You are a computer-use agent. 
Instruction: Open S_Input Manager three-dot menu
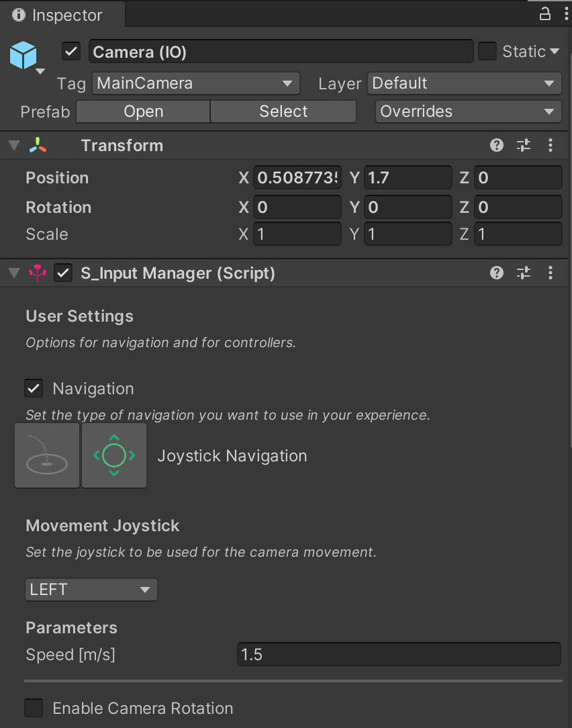(x=551, y=273)
